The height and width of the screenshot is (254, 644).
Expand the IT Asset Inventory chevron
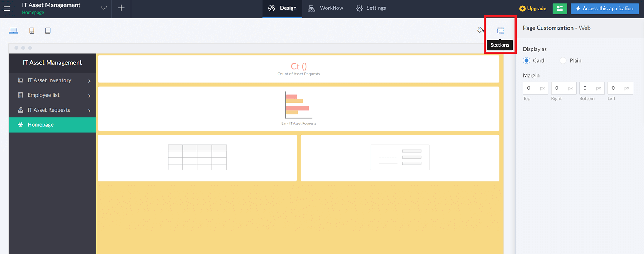tap(89, 81)
